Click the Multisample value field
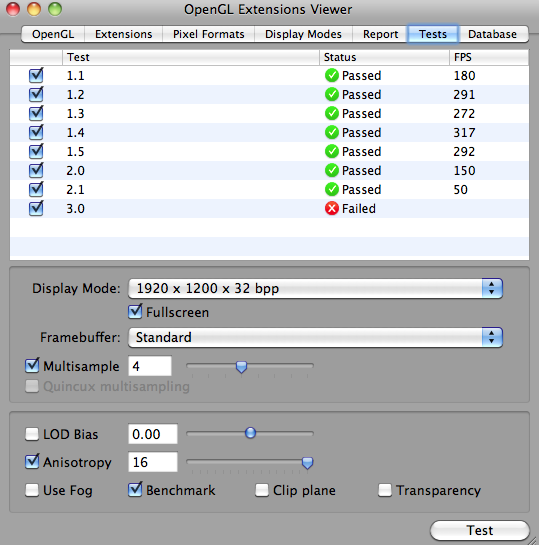 tap(150, 366)
